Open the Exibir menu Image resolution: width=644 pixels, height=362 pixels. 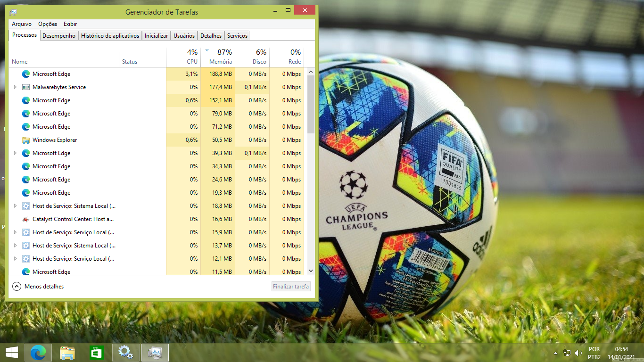(70, 24)
